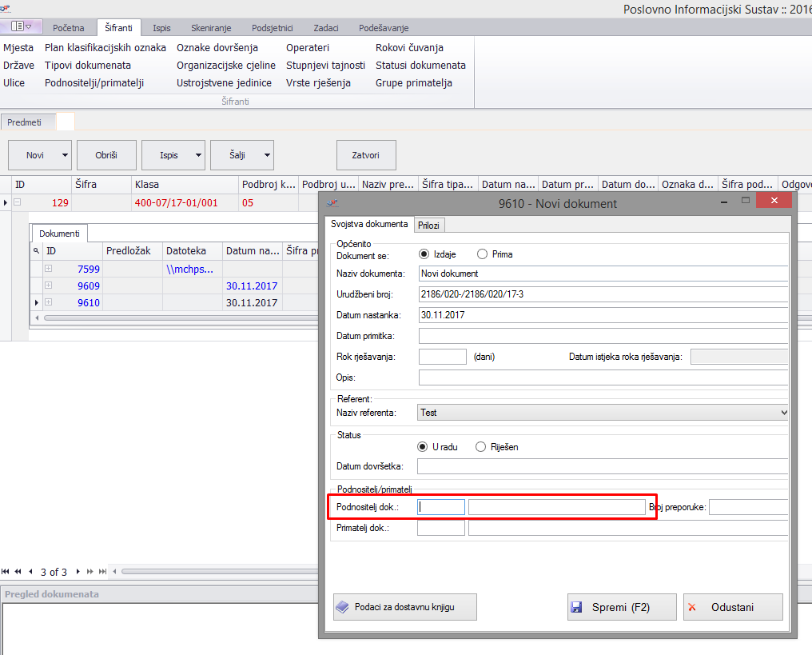
Task: Select the Prima radio button
Action: coord(482,254)
